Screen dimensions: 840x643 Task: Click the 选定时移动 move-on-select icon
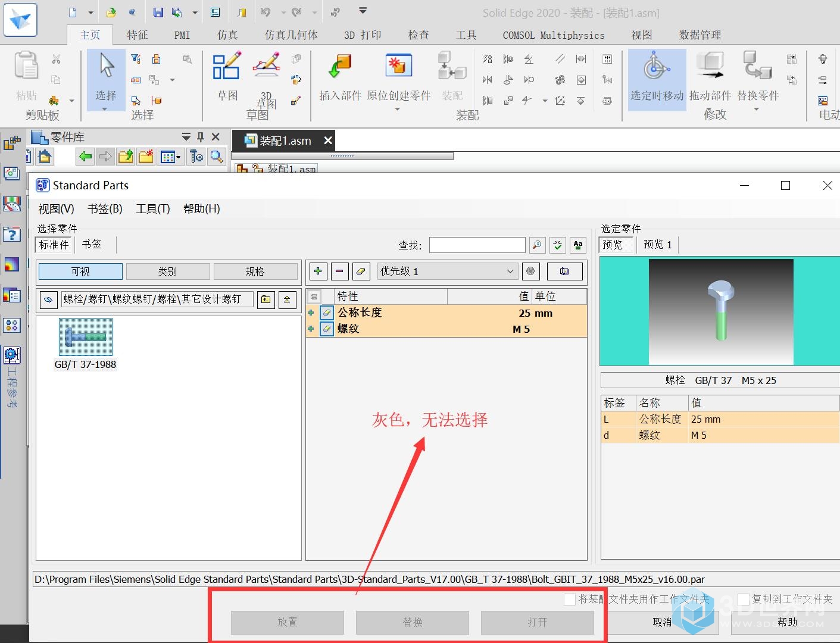coord(657,66)
